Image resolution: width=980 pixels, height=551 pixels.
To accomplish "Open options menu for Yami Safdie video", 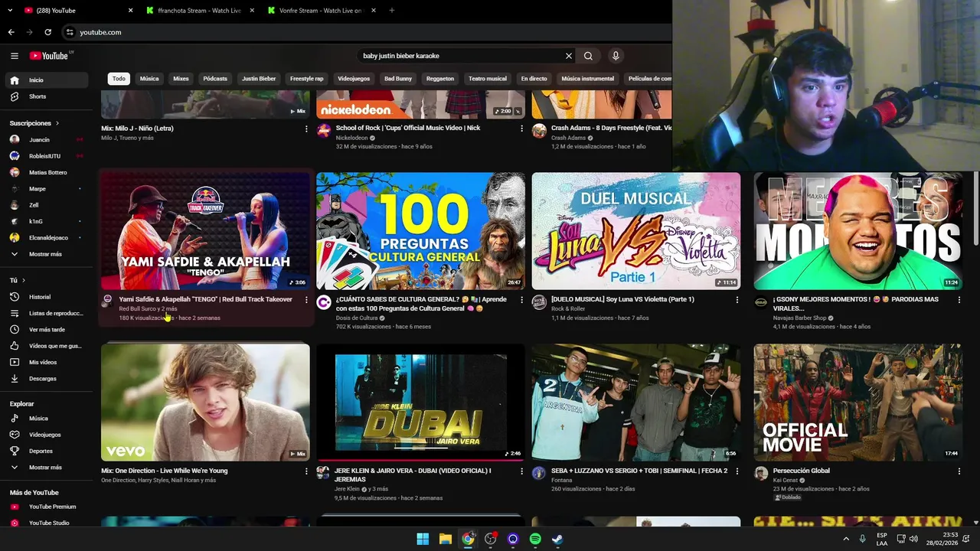I will click(306, 300).
